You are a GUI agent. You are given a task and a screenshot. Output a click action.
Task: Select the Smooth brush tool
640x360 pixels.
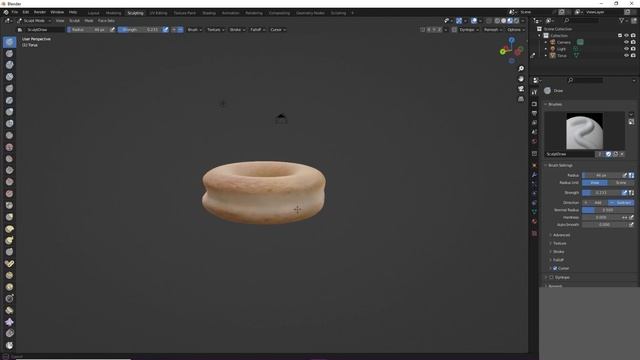[9, 147]
